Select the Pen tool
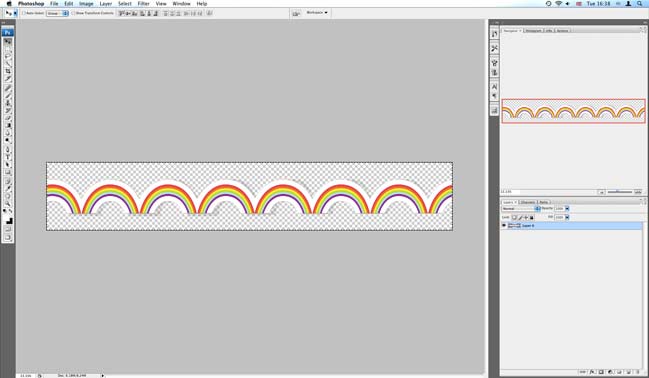 click(x=8, y=149)
